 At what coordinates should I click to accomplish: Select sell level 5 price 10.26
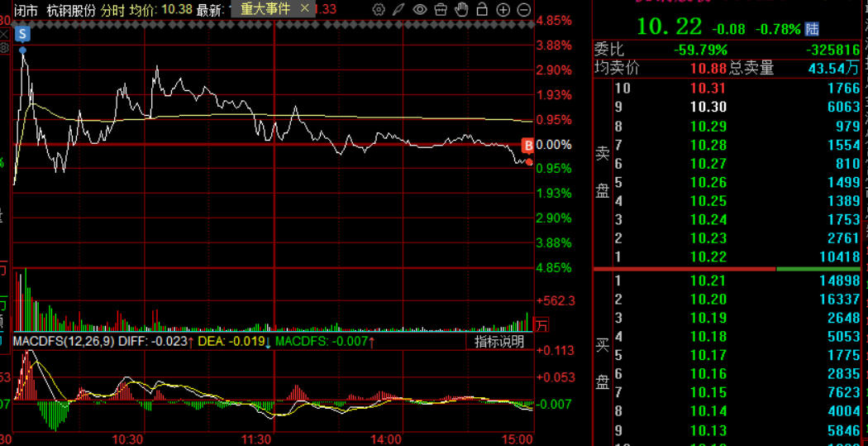coord(708,182)
